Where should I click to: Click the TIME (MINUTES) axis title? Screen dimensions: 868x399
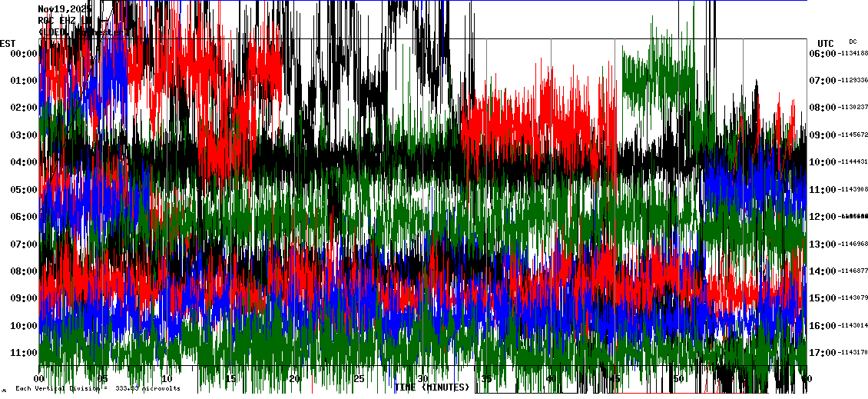(x=432, y=387)
